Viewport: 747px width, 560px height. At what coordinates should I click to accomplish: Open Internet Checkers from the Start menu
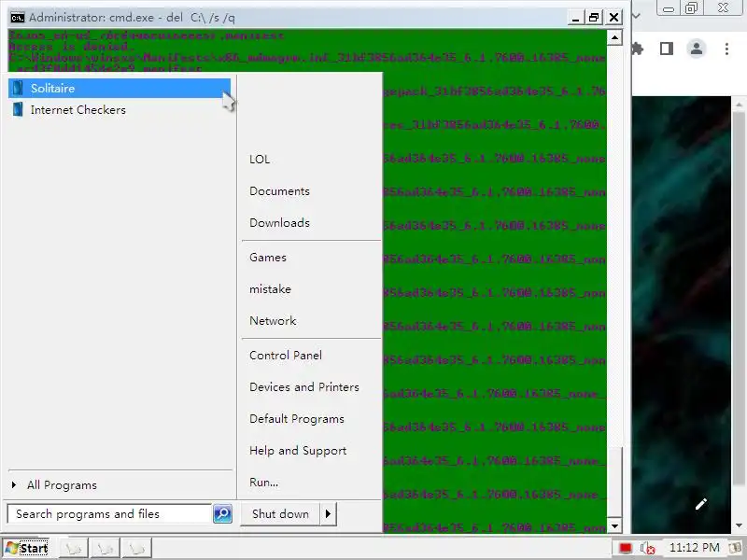(x=120, y=109)
